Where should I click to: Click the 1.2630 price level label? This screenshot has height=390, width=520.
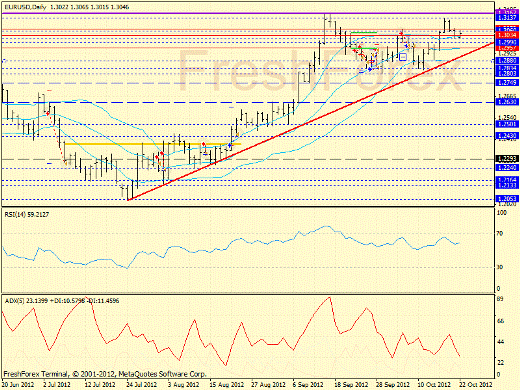click(x=507, y=102)
